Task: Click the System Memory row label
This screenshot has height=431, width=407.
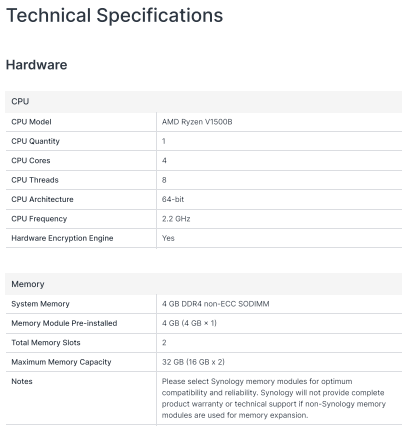Action: [40, 304]
